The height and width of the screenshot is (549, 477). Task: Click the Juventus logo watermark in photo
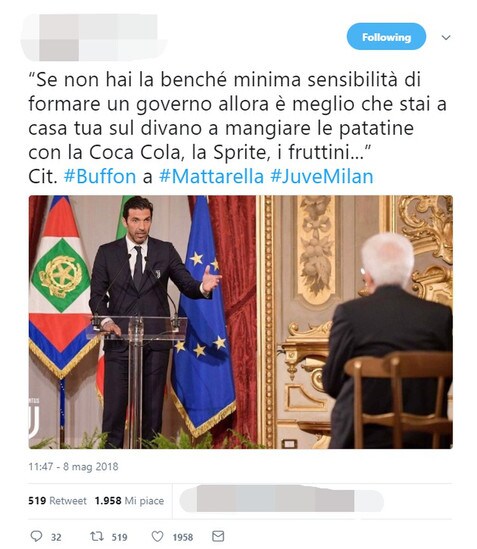click(x=34, y=418)
